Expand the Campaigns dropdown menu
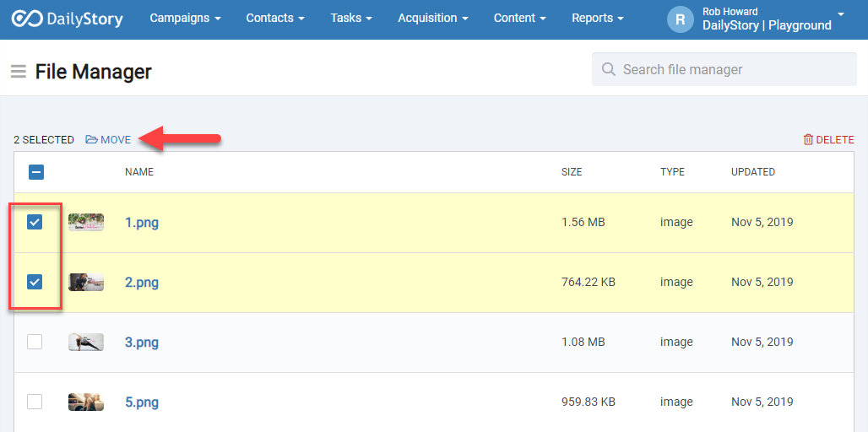 (x=185, y=18)
